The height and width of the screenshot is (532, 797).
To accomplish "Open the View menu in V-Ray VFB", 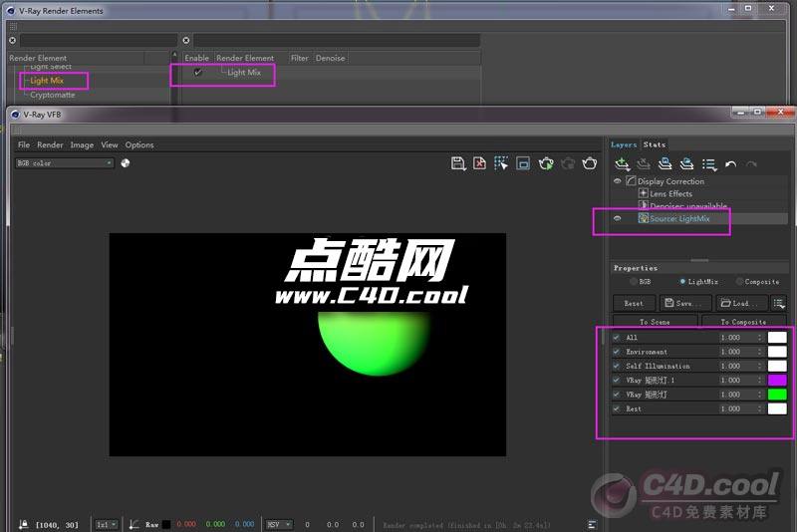I will [110, 144].
